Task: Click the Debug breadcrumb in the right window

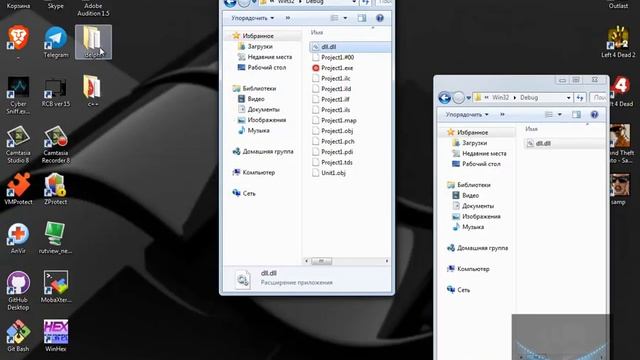Action: pyautogui.click(x=529, y=98)
